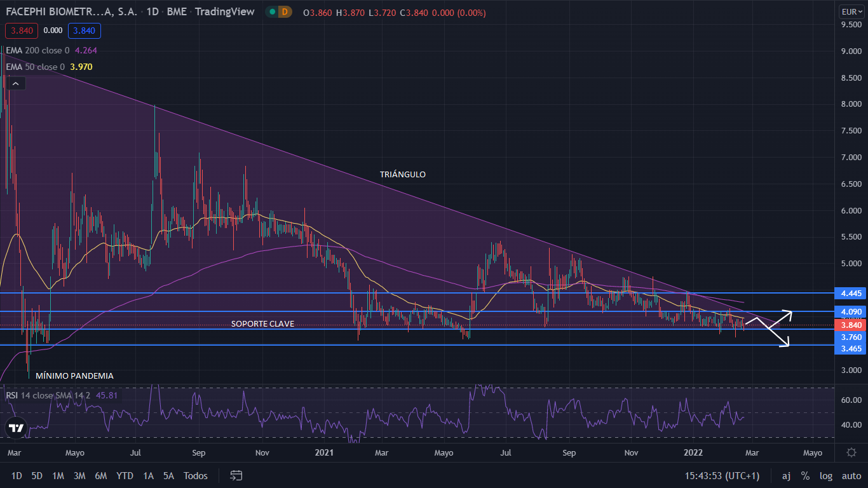
Task: Open chart settings gear icon
Action: [851, 452]
